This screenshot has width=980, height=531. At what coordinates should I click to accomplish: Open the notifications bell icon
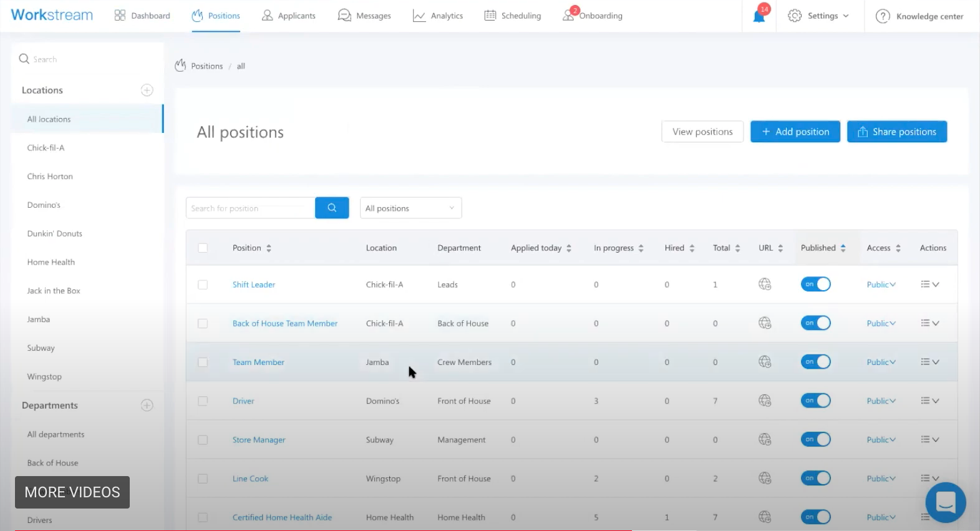coord(759,16)
